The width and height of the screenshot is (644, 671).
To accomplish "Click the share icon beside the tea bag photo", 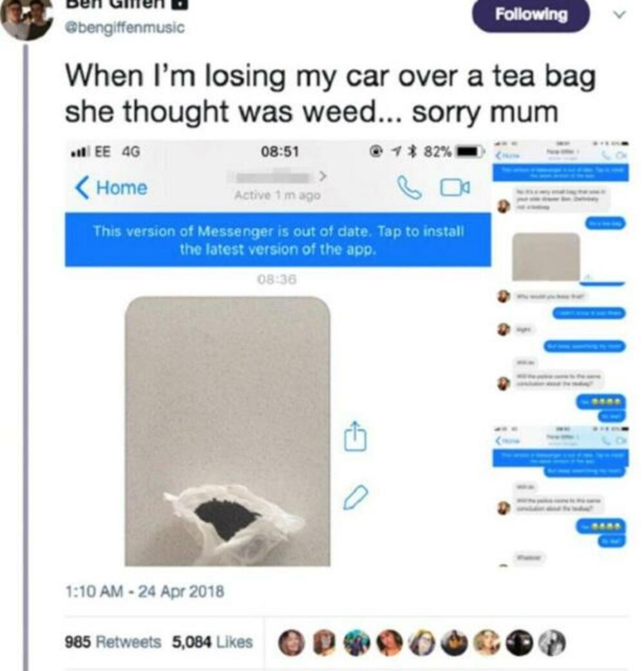I will [x=355, y=436].
